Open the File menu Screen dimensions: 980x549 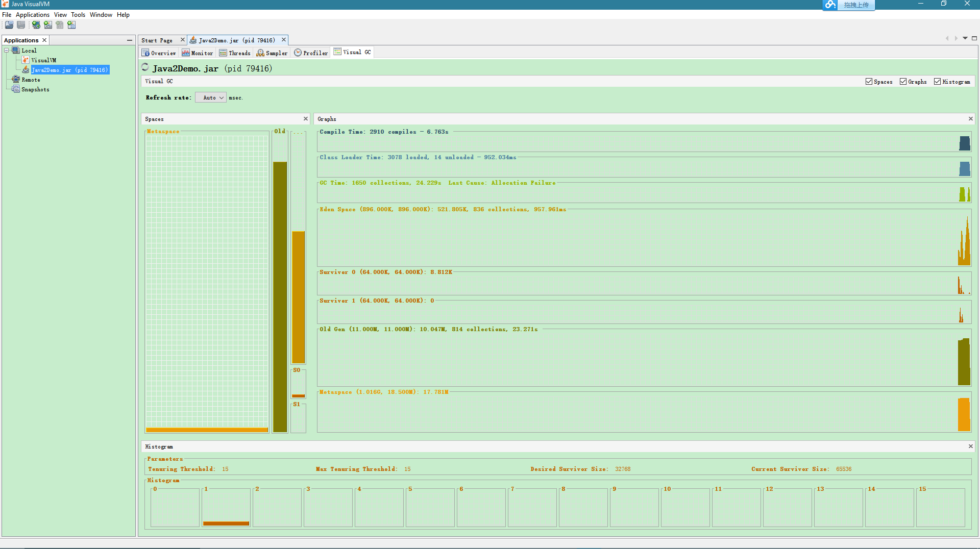7,15
